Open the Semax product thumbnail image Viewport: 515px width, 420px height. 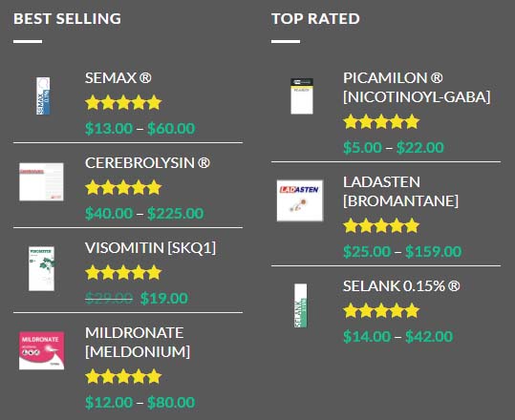(x=43, y=95)
